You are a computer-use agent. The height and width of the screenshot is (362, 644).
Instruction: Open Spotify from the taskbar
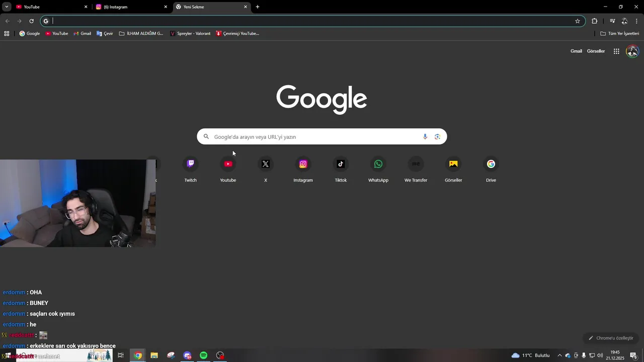tap(203, 355)
